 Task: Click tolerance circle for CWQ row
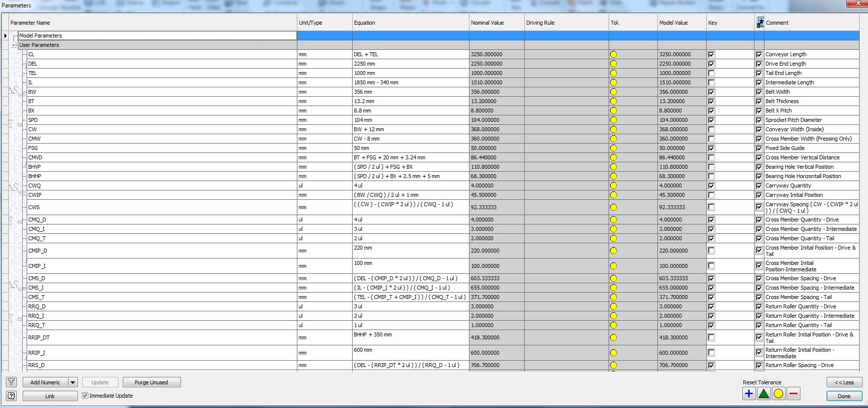[614, 185]
